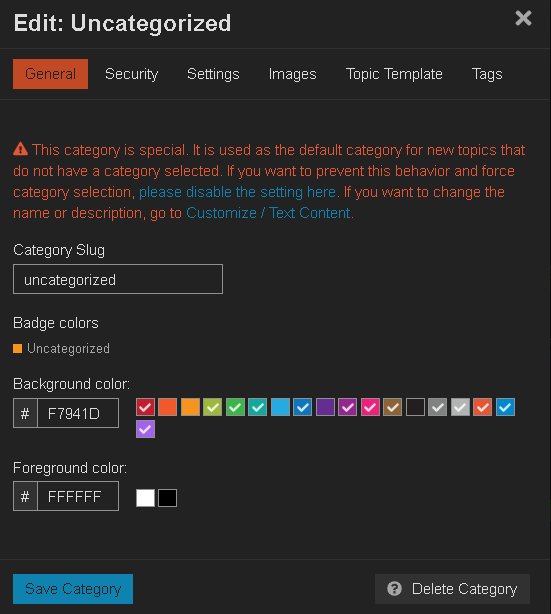
Task: Go to the Images tab
Action: click(293, 74)
